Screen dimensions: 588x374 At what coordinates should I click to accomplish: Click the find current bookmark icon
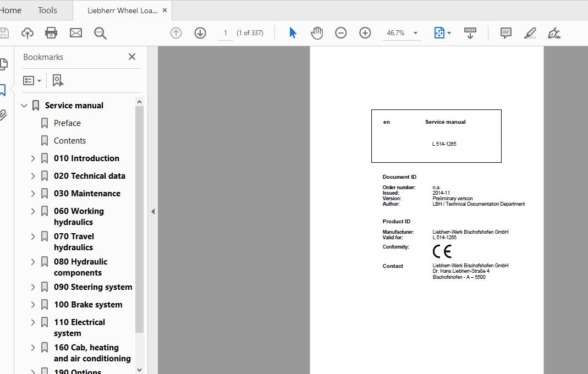pyautogui.click(x=58, y=81)
